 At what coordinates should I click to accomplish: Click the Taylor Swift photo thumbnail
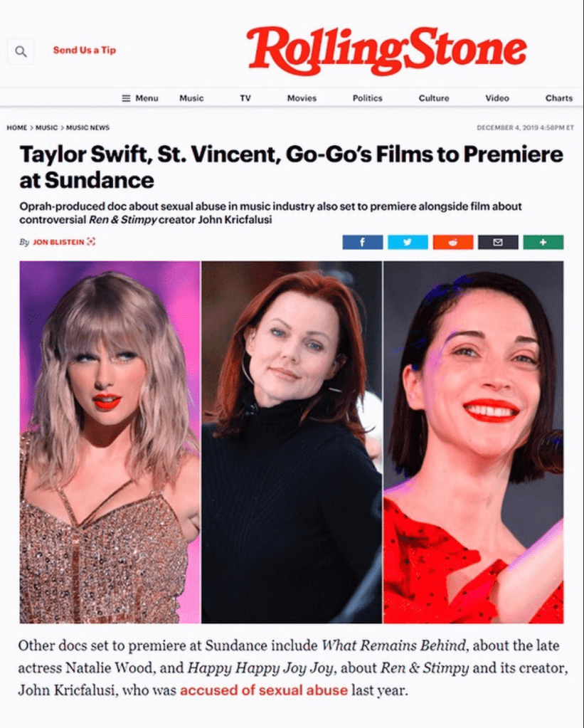(110, 442)
